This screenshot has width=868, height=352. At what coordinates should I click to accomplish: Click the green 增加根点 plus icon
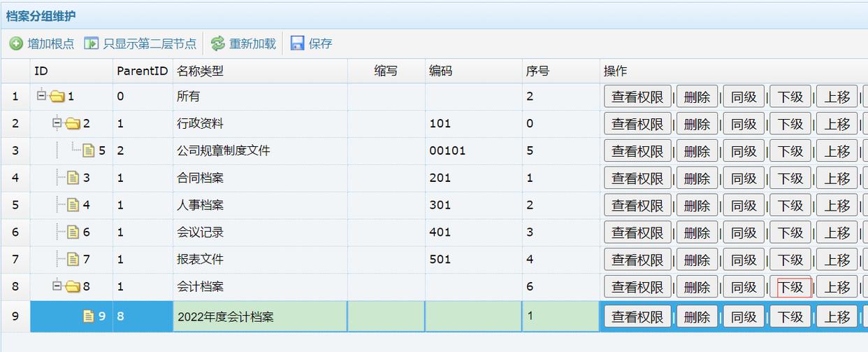(16, 43)
